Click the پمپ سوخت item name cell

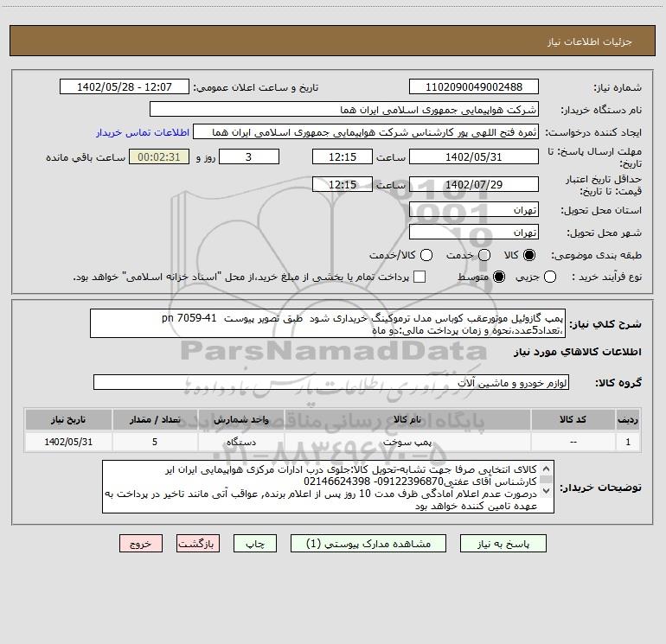(x=407, y=442)
